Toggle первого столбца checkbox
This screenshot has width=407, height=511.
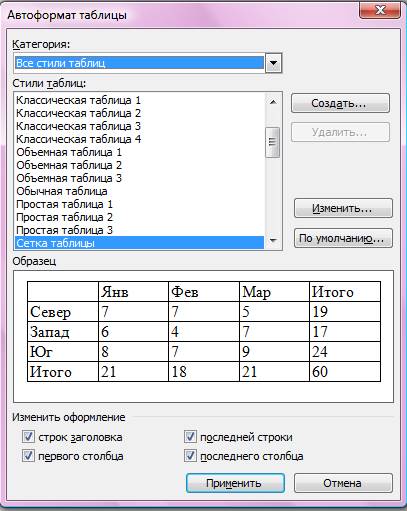tap(28, 456)
